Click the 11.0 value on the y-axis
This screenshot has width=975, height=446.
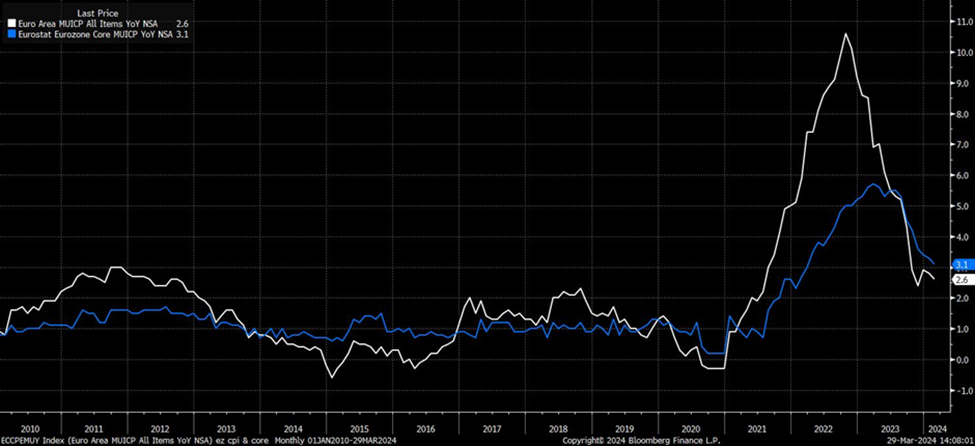[962, 21]
